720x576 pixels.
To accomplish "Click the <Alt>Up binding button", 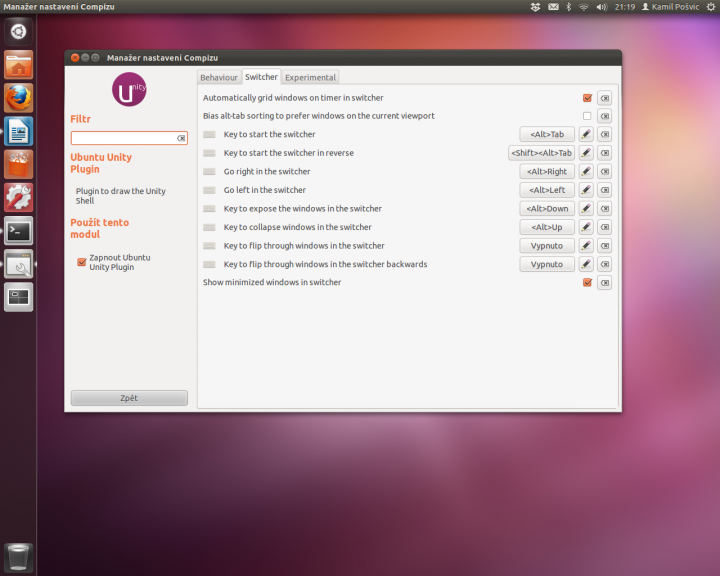I will (547, 227).
